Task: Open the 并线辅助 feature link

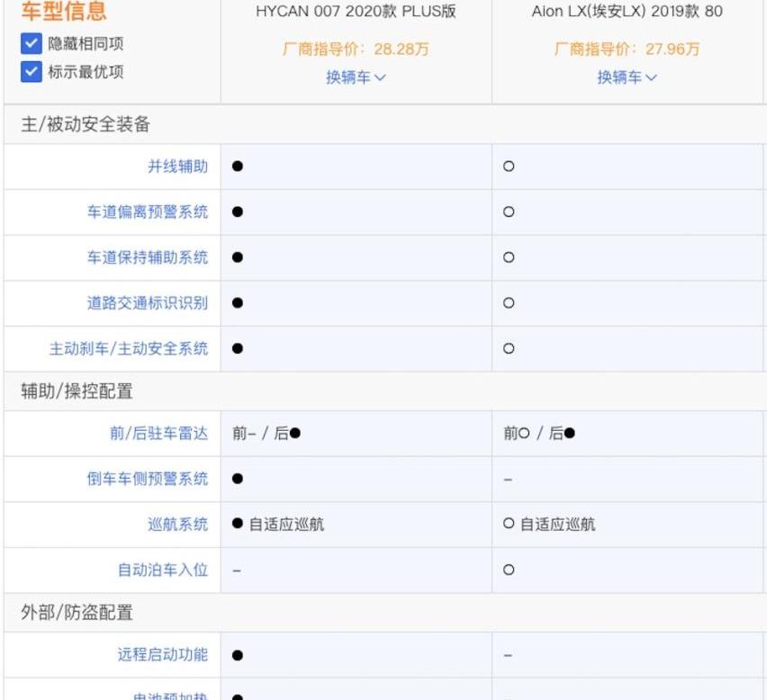Action: click(178, 166)
